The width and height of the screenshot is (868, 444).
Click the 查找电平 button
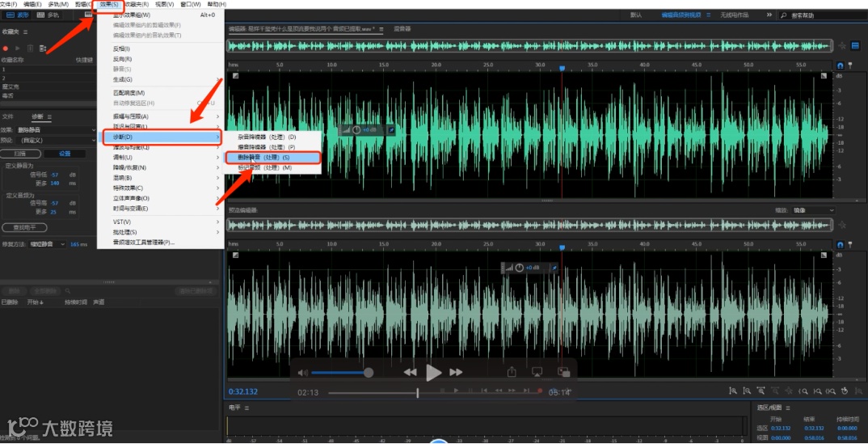(24, 227)
